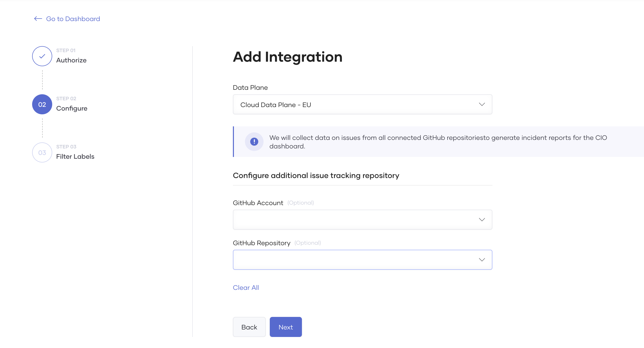Click the chevron on the GitHub Repository field
The width and height of the screenshot is (644, 348).
click(x=482, y=259)
